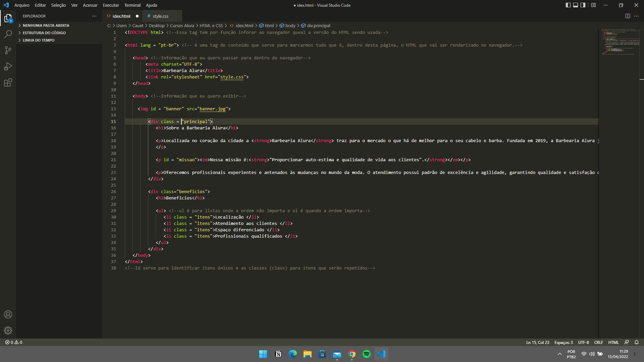
Task: Show hidden system tray icons
Action: (x=559, y=354)
